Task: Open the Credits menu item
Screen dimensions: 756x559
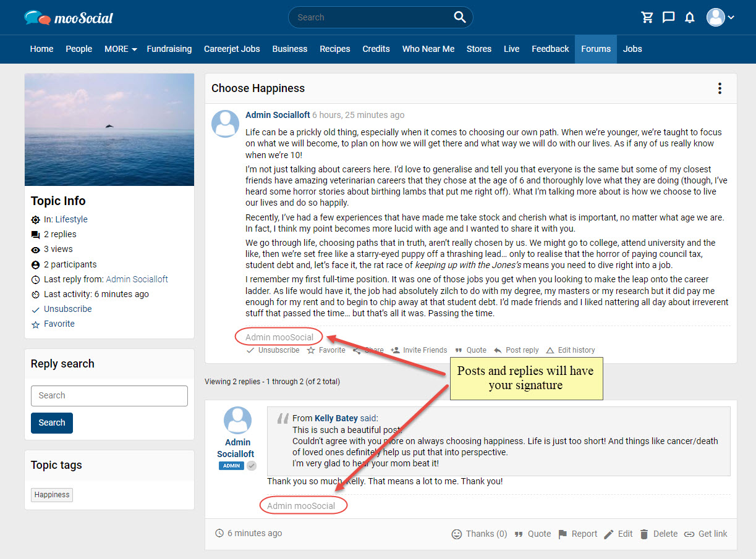Action: click(376, 49)
